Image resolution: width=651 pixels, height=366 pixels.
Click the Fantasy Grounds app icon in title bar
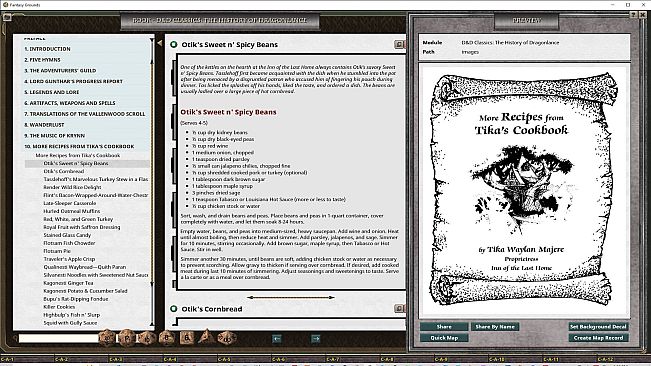point(5,5)
